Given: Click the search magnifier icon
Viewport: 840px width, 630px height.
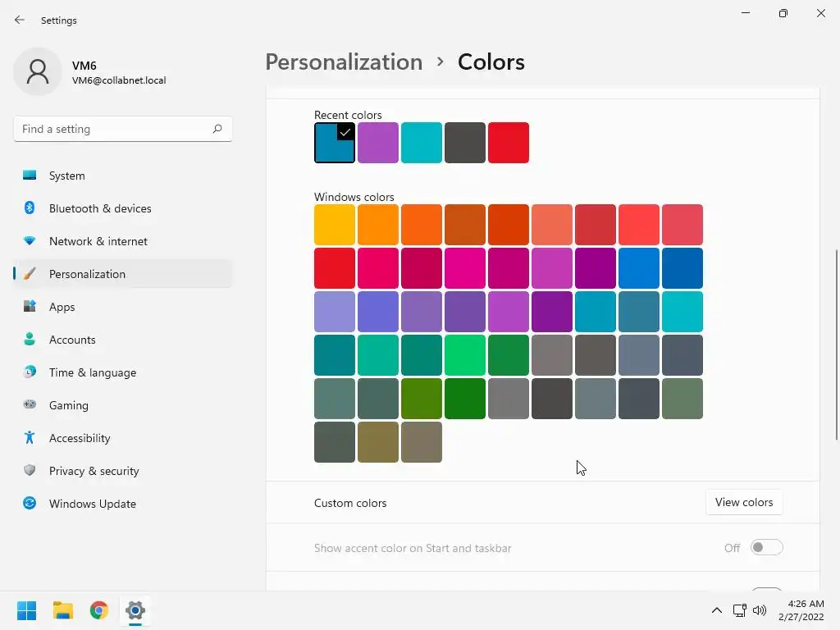Looking at the screenshot, I should [x=217, y=129].
